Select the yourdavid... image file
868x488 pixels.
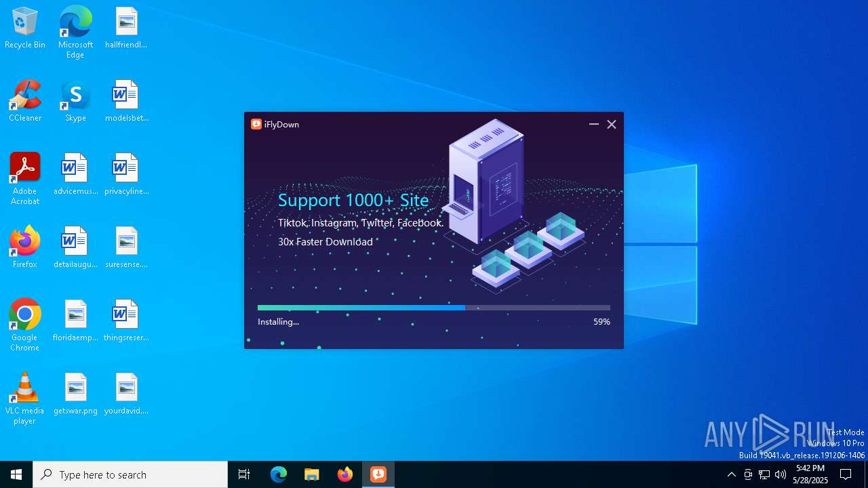coord(126,394)
